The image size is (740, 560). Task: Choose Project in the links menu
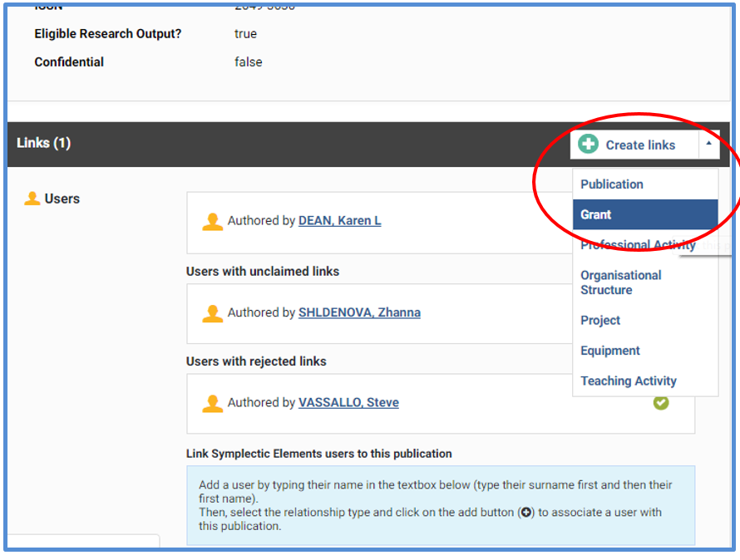pos(600,321)
